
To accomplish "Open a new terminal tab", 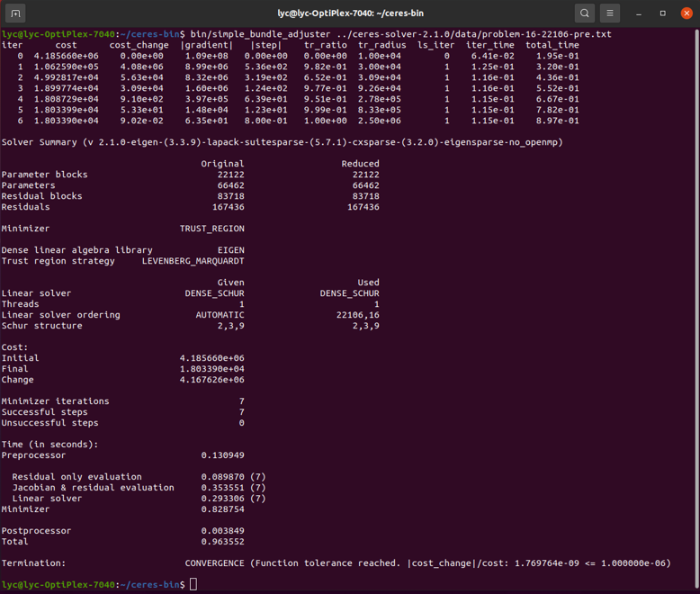I will (x=15, y=13).
